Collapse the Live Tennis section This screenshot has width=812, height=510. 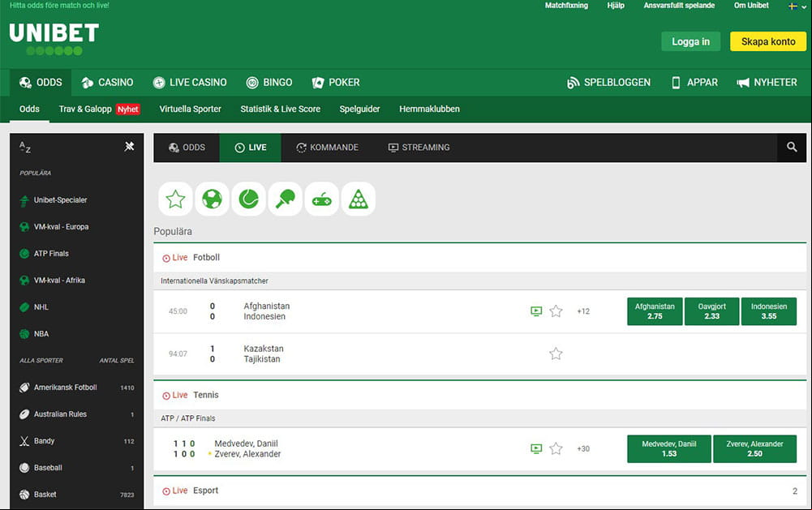click(x=480, y=395)
